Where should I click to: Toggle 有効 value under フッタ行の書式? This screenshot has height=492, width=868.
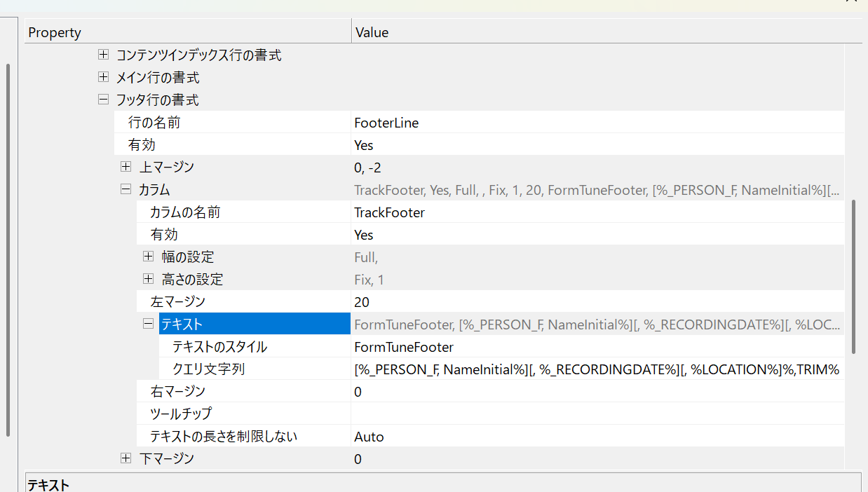pyautogui.click(x=596, y=145)
